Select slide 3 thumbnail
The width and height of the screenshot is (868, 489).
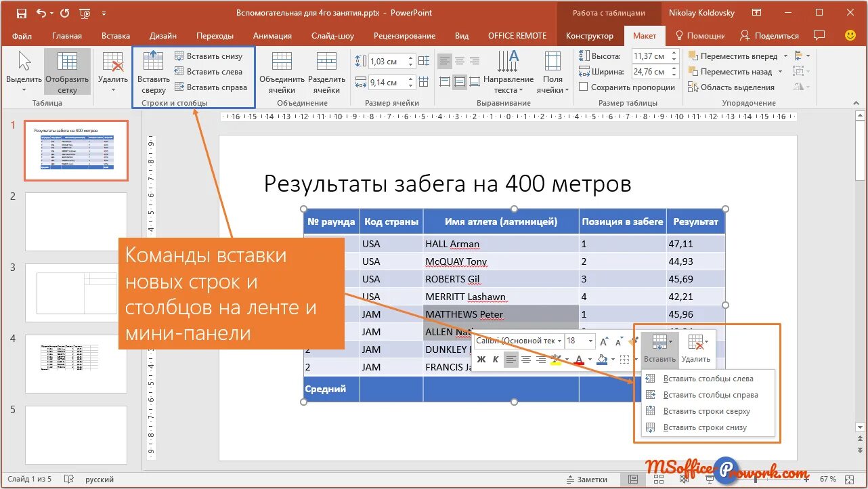click(76, 293)
